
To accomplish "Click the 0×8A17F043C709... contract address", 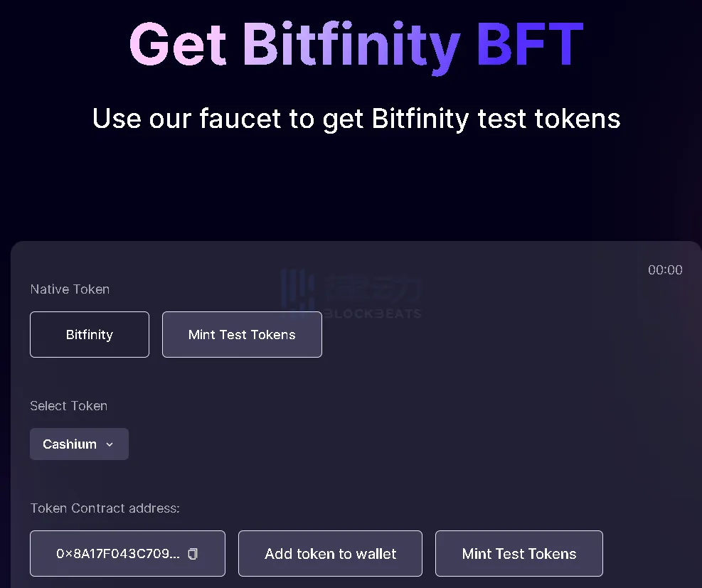I will click(x=118, y=554).
